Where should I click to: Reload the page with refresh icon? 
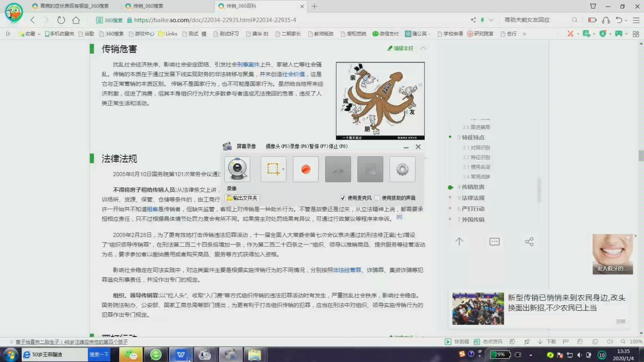tap(61, 20)
